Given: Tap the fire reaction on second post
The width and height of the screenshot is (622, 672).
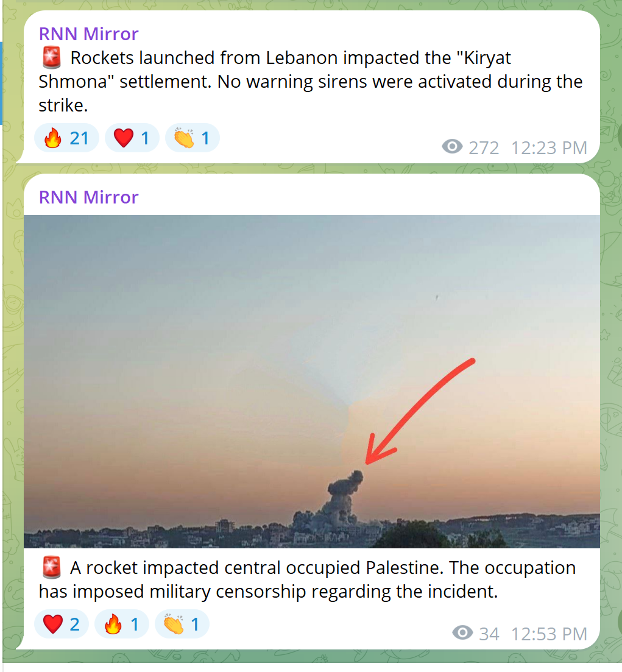Looking at the screenshot, I should [x=122, y=624].
